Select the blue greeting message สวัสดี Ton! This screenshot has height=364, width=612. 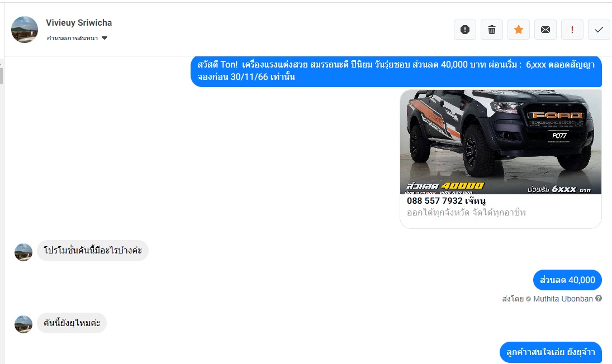(396, 71)
